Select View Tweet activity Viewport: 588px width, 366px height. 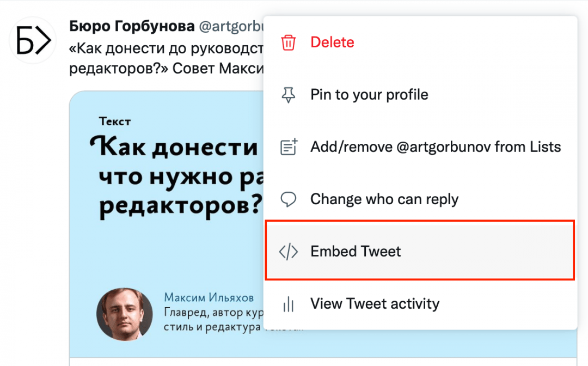pos(375,304)
